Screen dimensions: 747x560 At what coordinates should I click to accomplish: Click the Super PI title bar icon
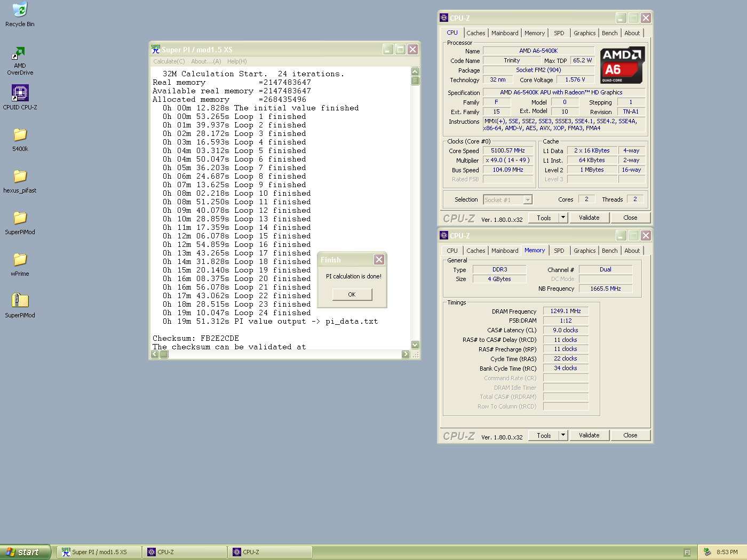(x=156, y=49)
